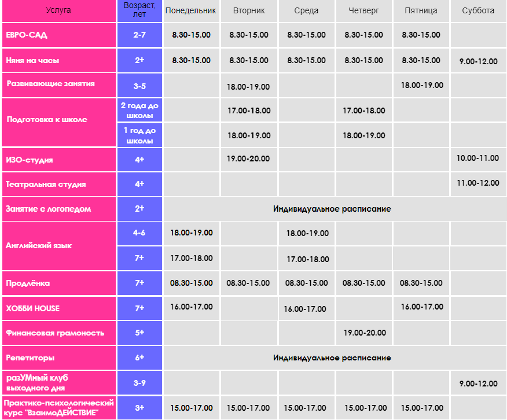
Task: Select the ВзаимоДЕЙСТВИЕ course label
Action: tap(59, 408)
